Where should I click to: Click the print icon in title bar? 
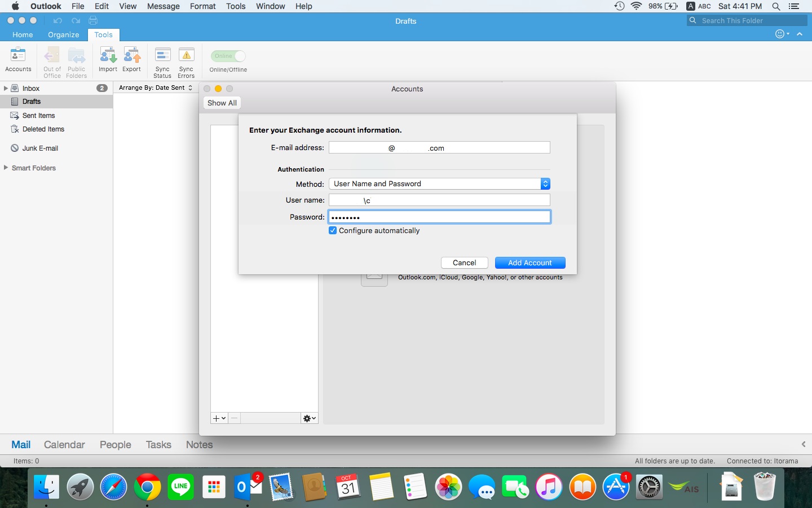pos(93,20)
